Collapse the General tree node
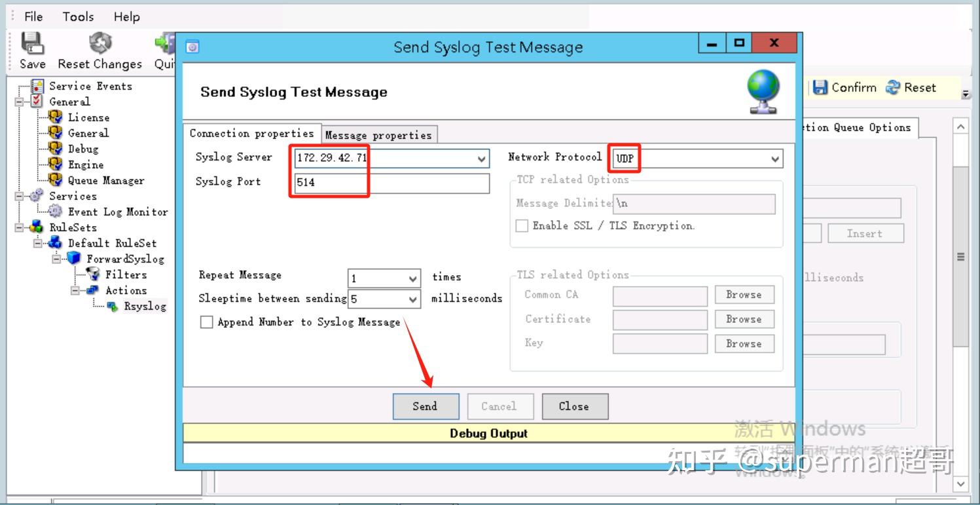The image size is (980, 505). pyautogui.click(x=19, y=102)
